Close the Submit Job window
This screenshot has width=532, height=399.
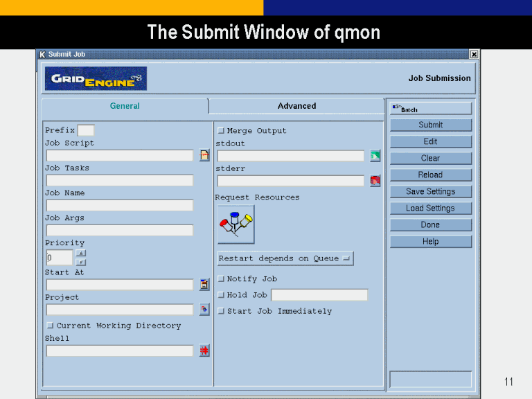(x=474, y=54)
